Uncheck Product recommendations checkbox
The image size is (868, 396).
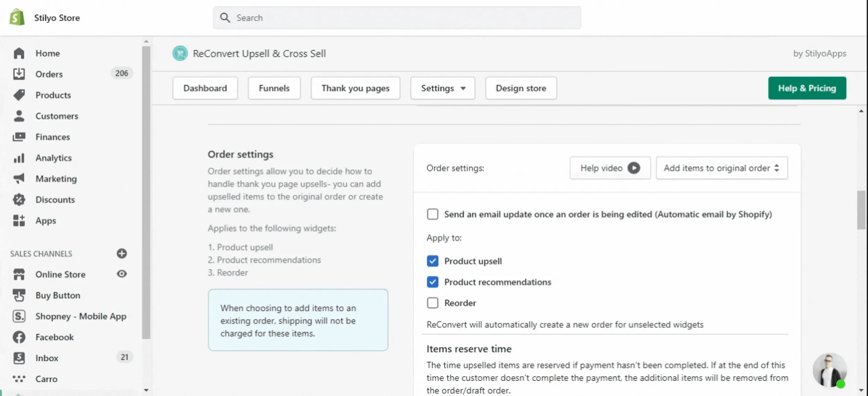point(432,282)
